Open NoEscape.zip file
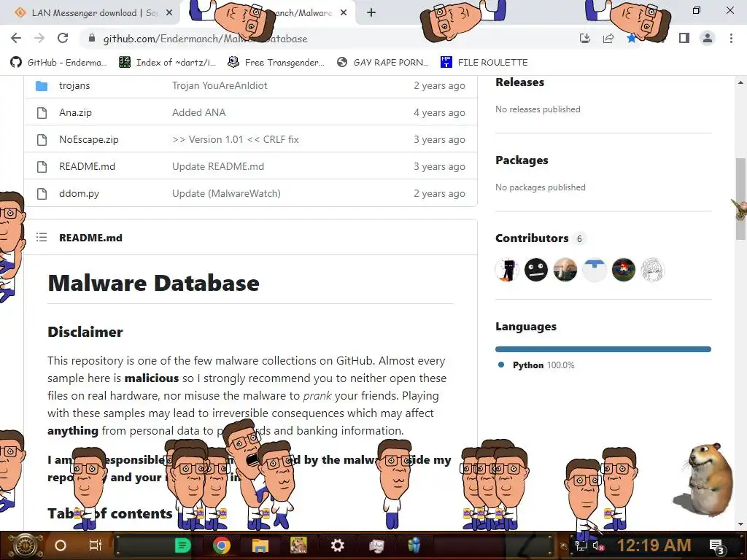747x560 pixels. coord(88,139)
